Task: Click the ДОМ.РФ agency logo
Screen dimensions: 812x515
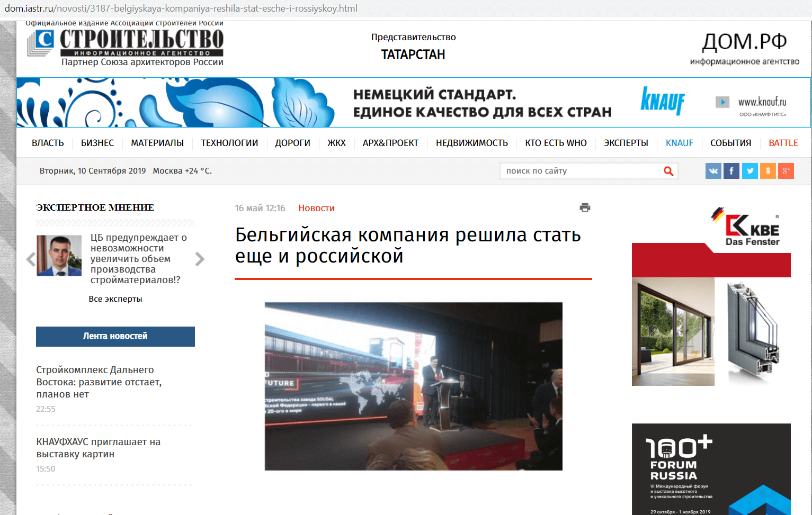Action: 744,49
